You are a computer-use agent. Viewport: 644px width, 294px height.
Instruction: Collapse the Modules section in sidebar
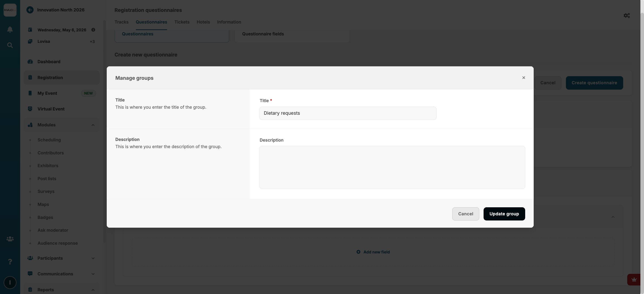[x=93, y=125]
